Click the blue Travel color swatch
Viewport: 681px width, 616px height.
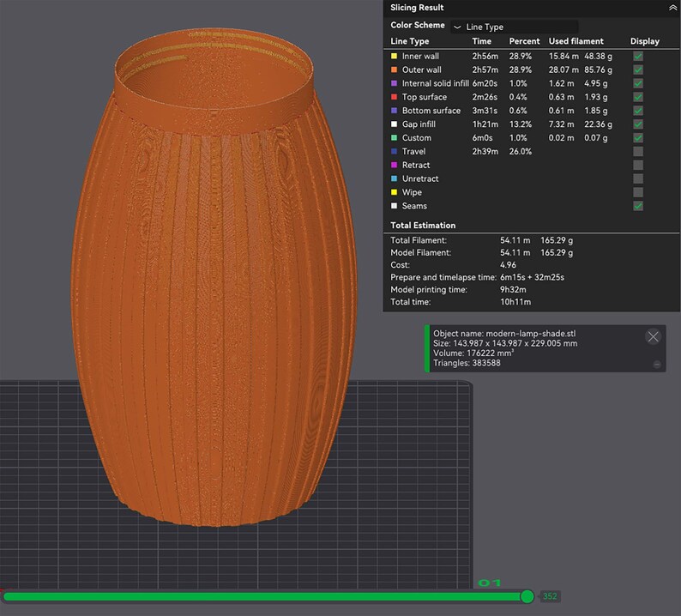click(394, 151)
